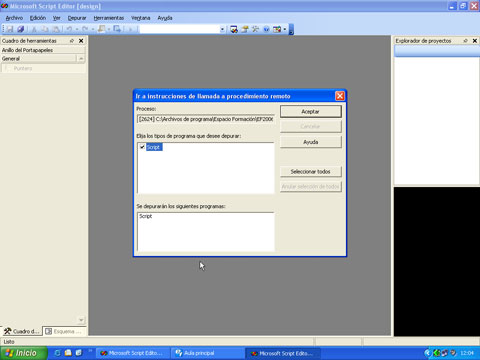The image size is (480, 360).
Task: Click the Paste clipboard toolbar icon
Action: [56, 29]
